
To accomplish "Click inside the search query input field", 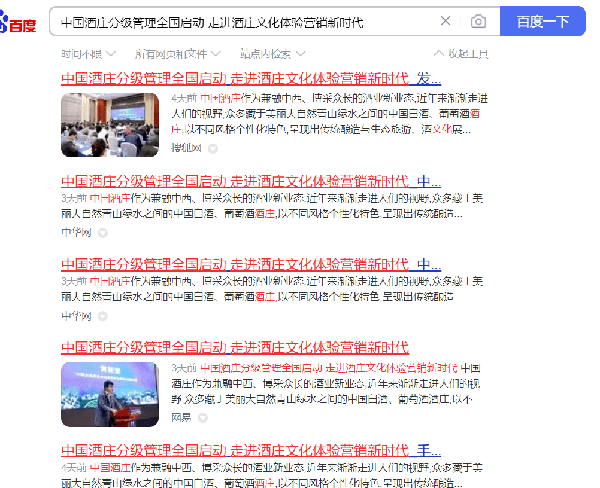I will (x=240, y=21).
